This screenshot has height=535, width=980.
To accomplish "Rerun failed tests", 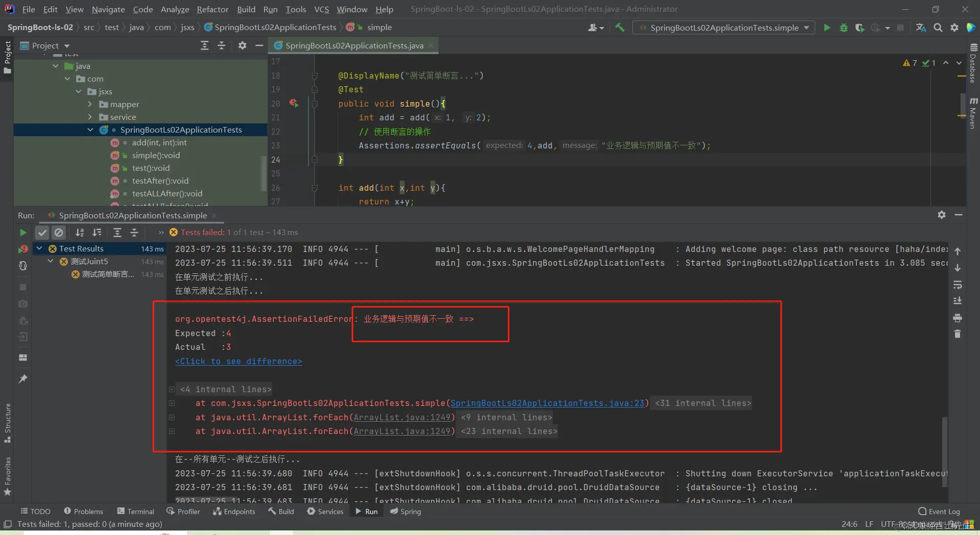I will (23, 249).
